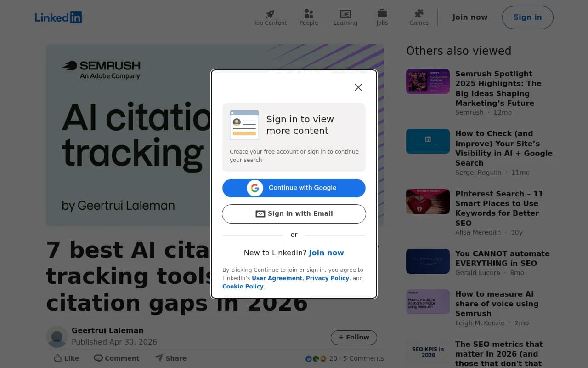Open How to Check Your Site's Visibility article
The image size is (588, 368).
[x=504, y=148]
